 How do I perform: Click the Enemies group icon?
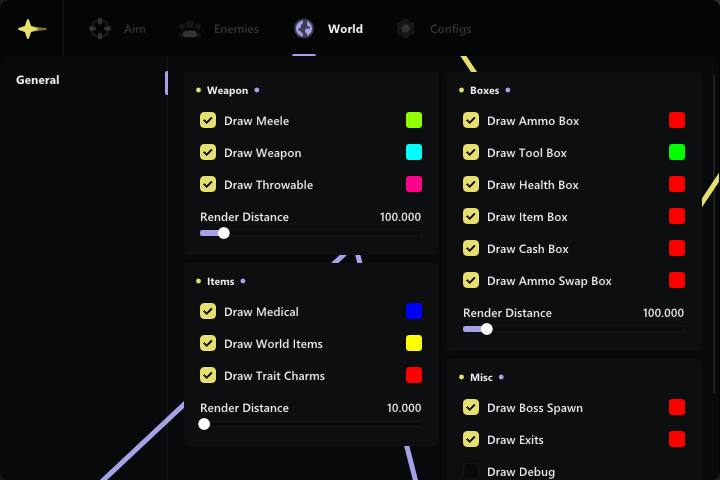(190, 29)
